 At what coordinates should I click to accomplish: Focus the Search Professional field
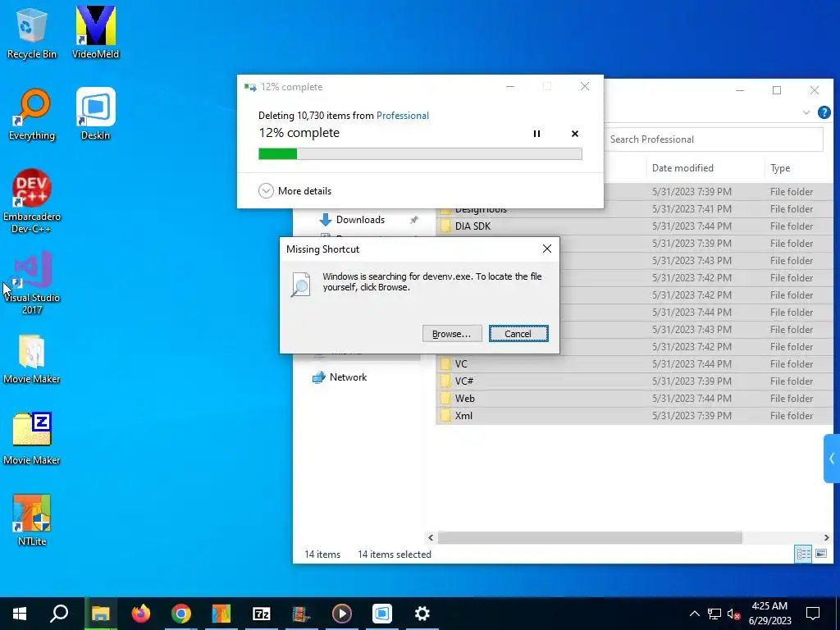coord(714,139)
